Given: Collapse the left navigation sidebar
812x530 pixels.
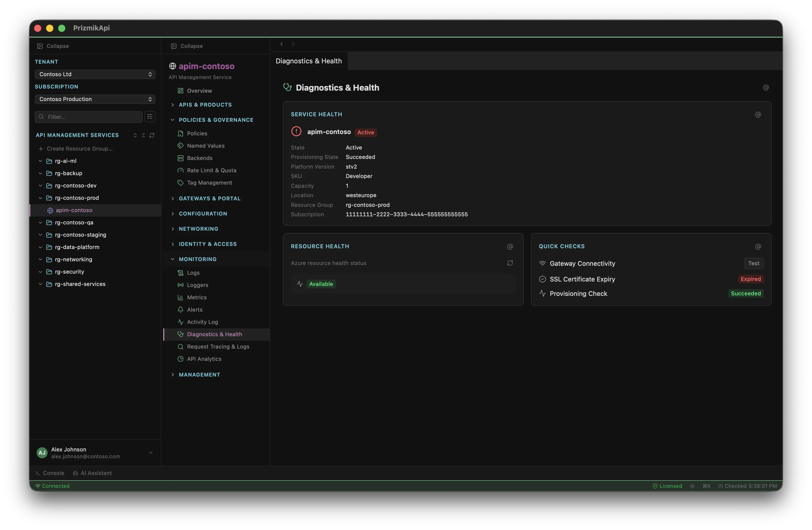Looking at the screenshot, I should [x=53, y=46].
